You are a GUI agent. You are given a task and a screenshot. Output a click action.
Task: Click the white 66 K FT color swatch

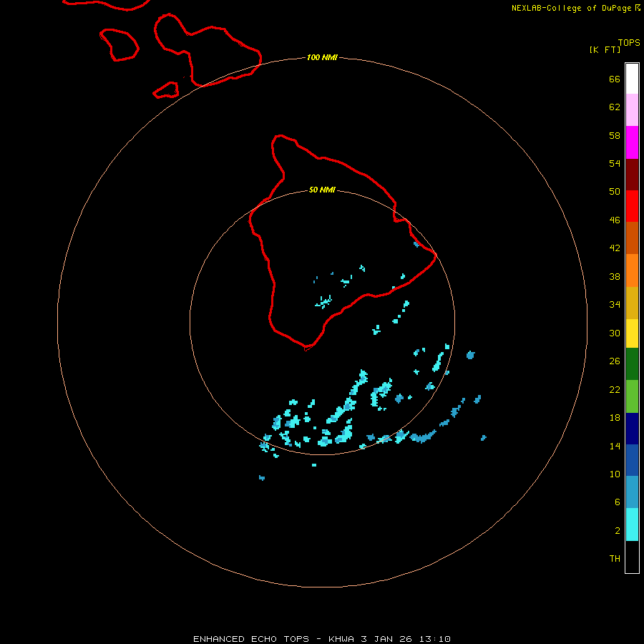[632, 79]
